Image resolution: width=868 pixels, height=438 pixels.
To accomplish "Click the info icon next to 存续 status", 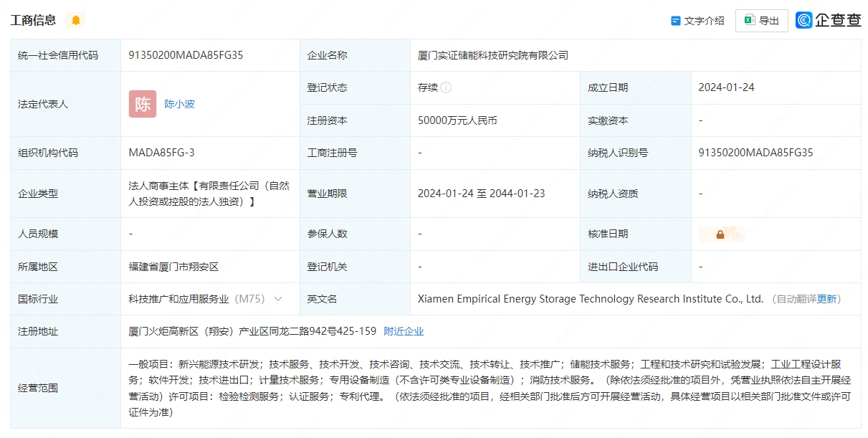I will [445, 87].
